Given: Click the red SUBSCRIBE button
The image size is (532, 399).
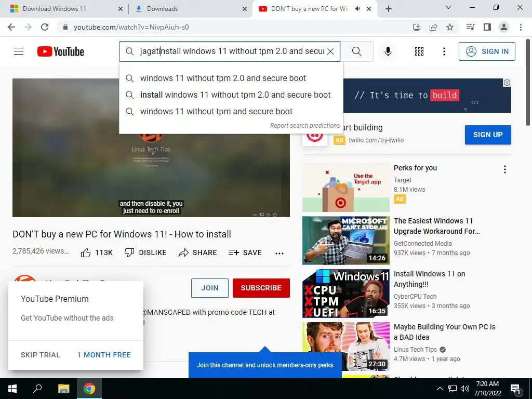Looking at the screenshot, I should (x=261, y=288).
